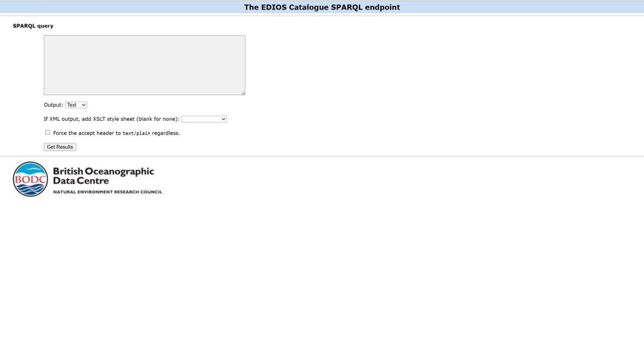Viewport: 644px width, 352px height.
Task: Select Text in the Output dropdown
Action: [x=75, y=105]
